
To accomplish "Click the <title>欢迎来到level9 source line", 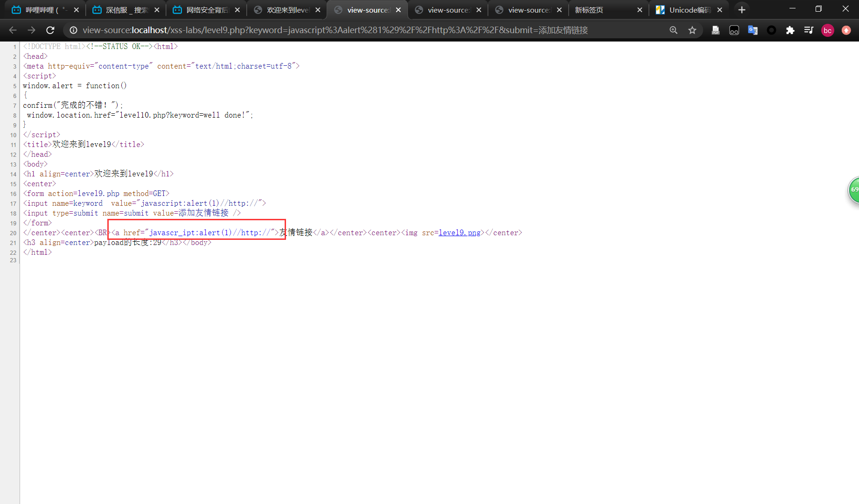I will click(84, 144).
